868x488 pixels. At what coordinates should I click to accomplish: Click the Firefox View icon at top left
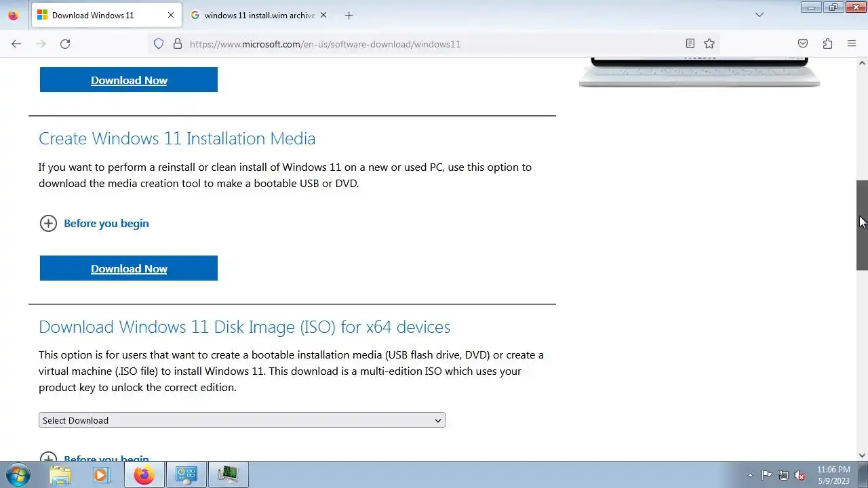coord(13,15)
